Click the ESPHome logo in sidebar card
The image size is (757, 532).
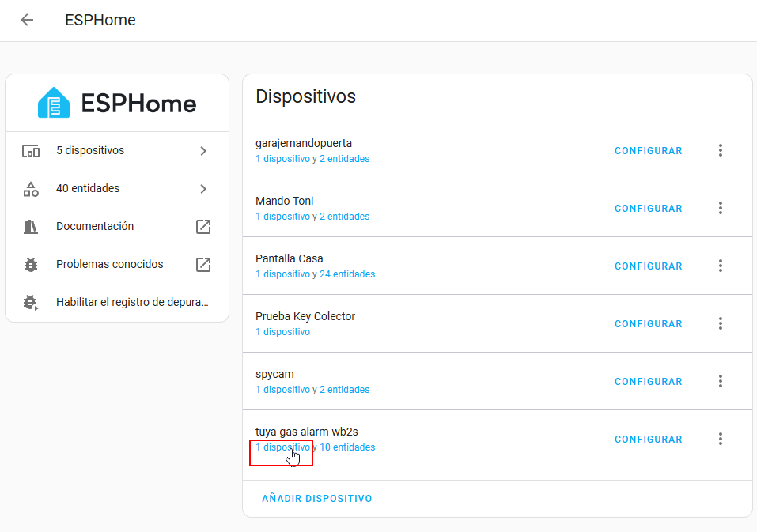(117, 103)
